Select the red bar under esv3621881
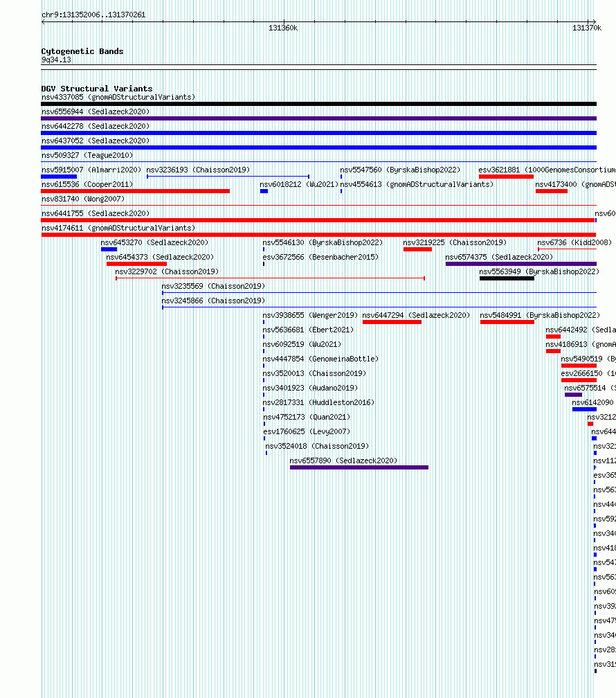 point(506,177)
